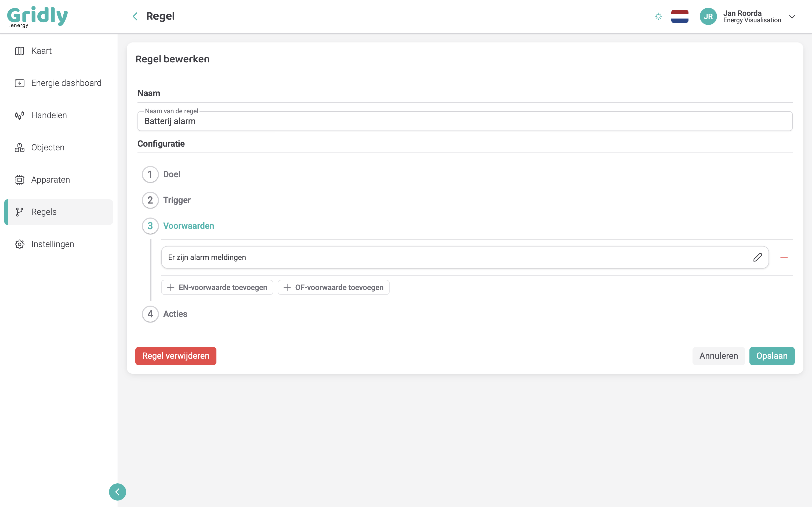Click EN-voorwaarde toevoegen button
This screenshot has height=507, width=812.
pyautogui.click(x=217, y=287)
